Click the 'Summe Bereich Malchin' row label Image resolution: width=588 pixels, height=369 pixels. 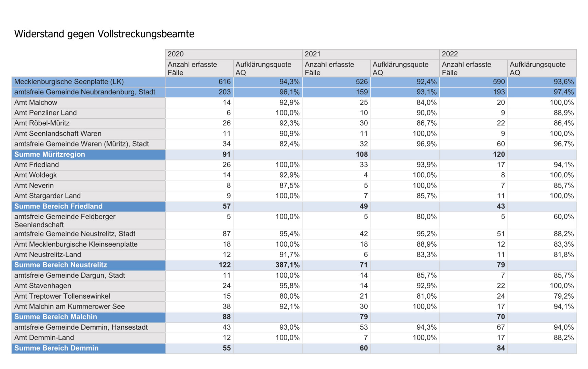[x=56, y=317]
